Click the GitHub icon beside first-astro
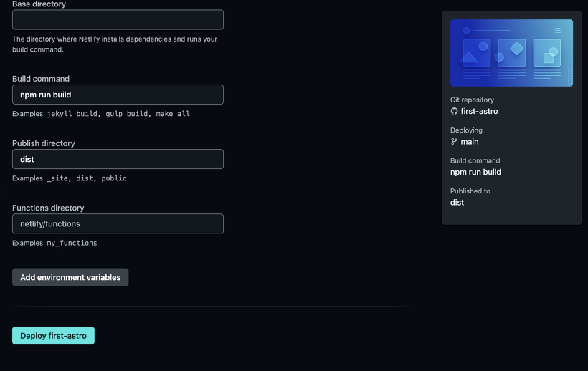The height and width of the screenshot is (371, 588). click(x=454, y=111)
